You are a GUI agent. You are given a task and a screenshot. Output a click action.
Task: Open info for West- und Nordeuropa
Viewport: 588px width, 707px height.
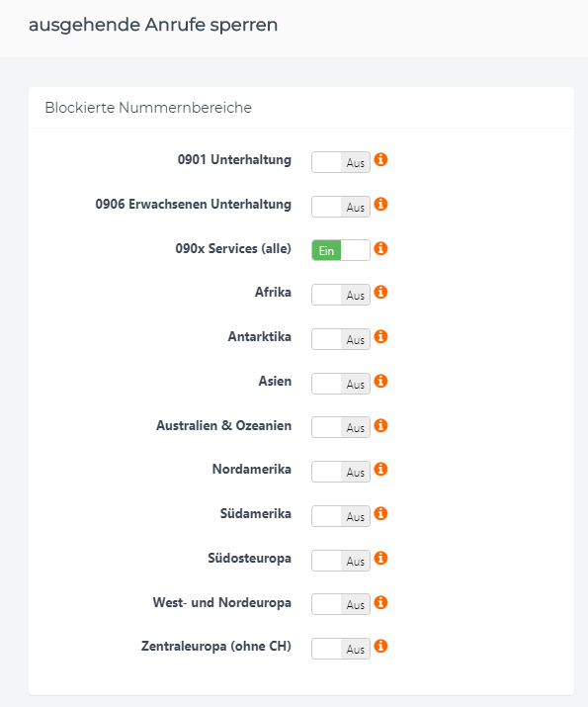pyautogui.click(x=380, y=602)
